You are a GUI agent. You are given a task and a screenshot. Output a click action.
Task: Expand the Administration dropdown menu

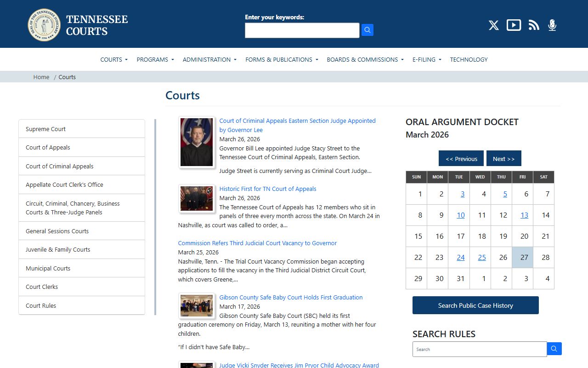209,59
